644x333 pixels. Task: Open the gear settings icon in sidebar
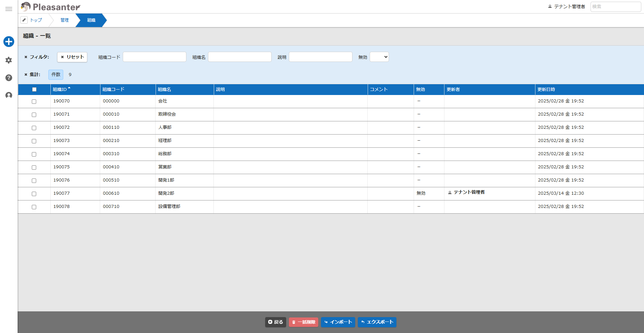pyautogui.click(x=9, y=60)
